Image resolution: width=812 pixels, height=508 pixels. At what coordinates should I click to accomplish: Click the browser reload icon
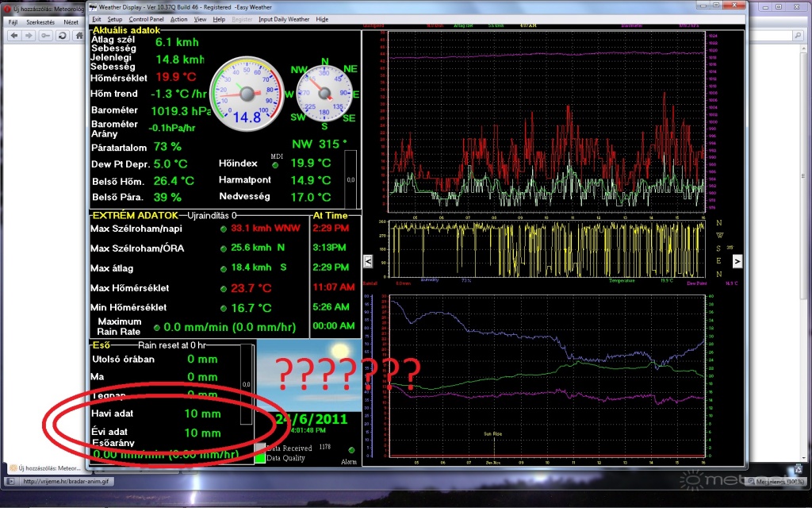pyautogui.click(x=62, y=37)
